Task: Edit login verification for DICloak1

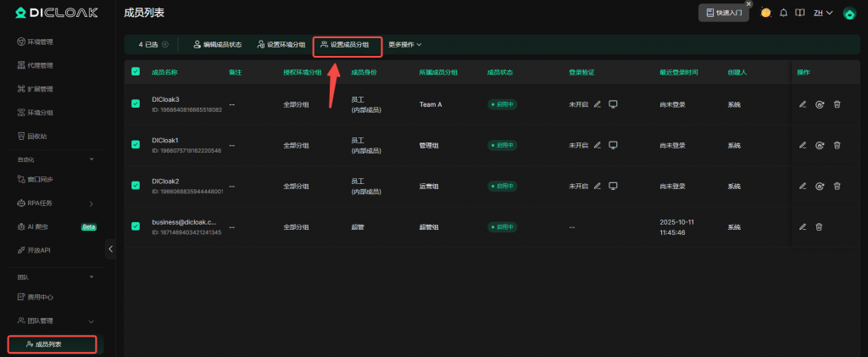Action: (x=598, y=145)
